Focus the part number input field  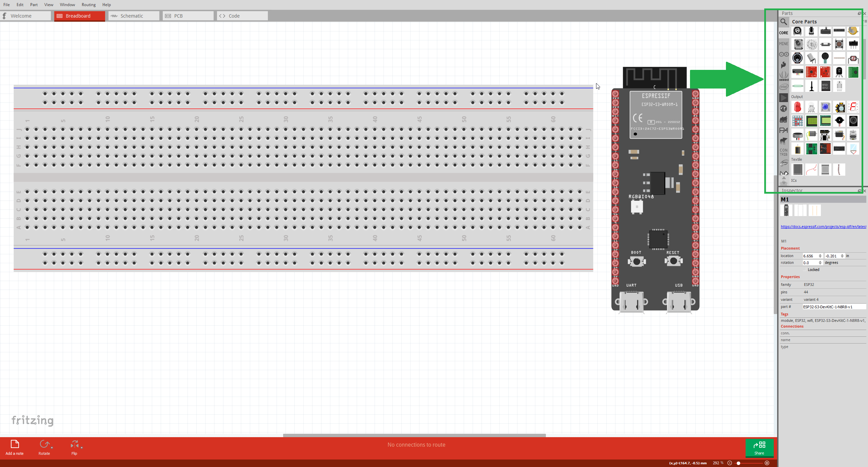pos(834,307)
